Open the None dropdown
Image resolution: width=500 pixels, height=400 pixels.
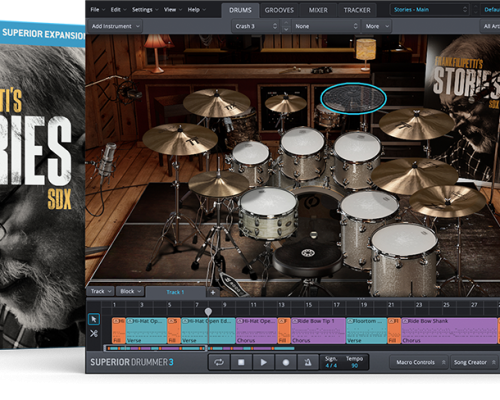coord(326,26)
